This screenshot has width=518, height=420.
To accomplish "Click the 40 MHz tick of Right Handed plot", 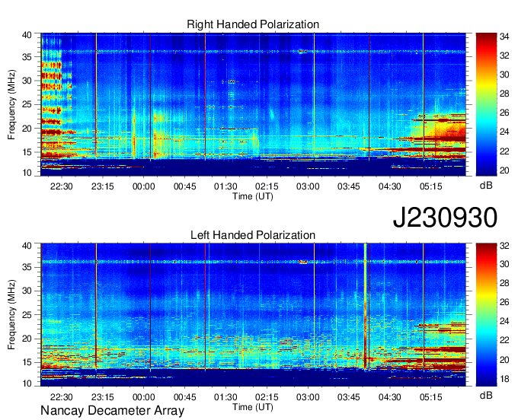I will click(27, 35).
